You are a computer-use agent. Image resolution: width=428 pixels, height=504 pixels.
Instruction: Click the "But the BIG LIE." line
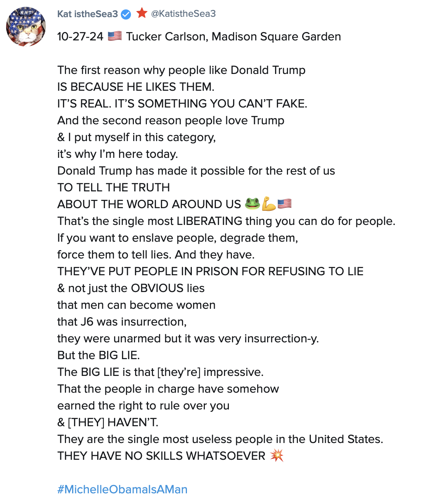pyautogui.click(x=98, y=355)
